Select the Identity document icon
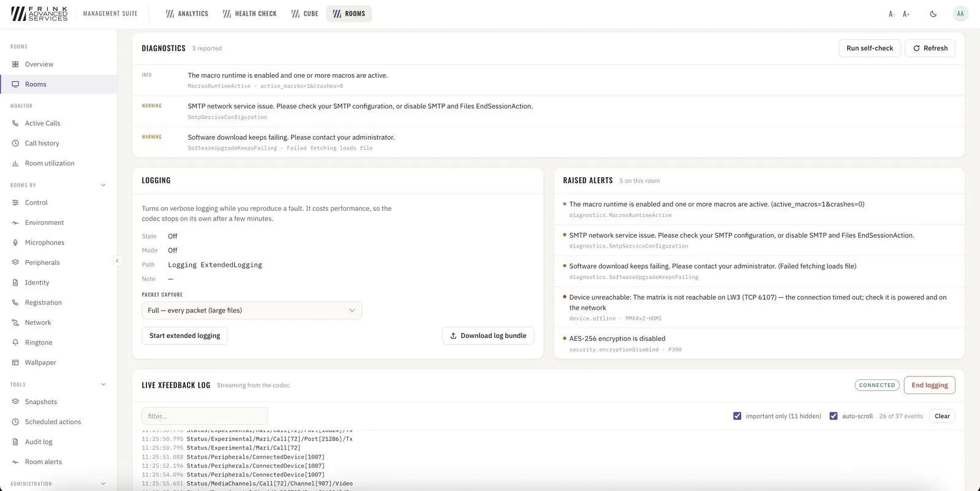The image size is (980, 491). (15, 283)
